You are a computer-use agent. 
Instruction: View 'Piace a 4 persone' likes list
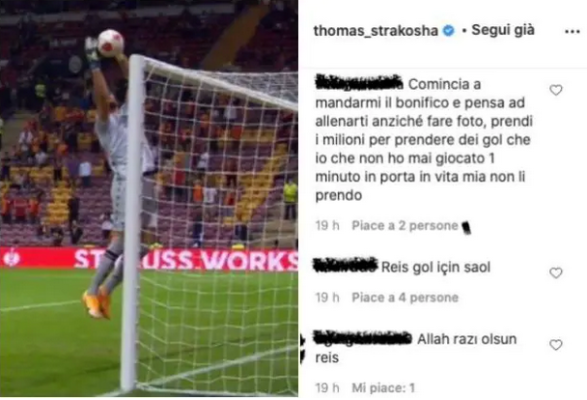405,298
